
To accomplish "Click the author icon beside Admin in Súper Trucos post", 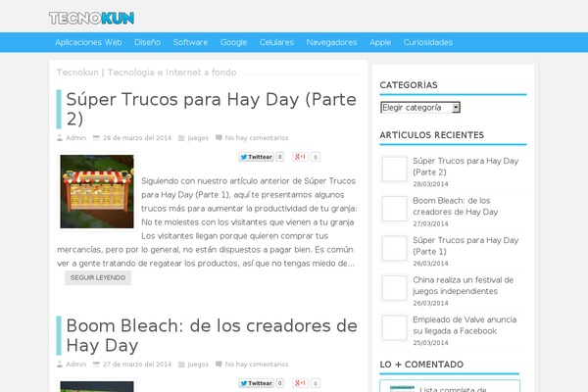I will pos(60,138).
